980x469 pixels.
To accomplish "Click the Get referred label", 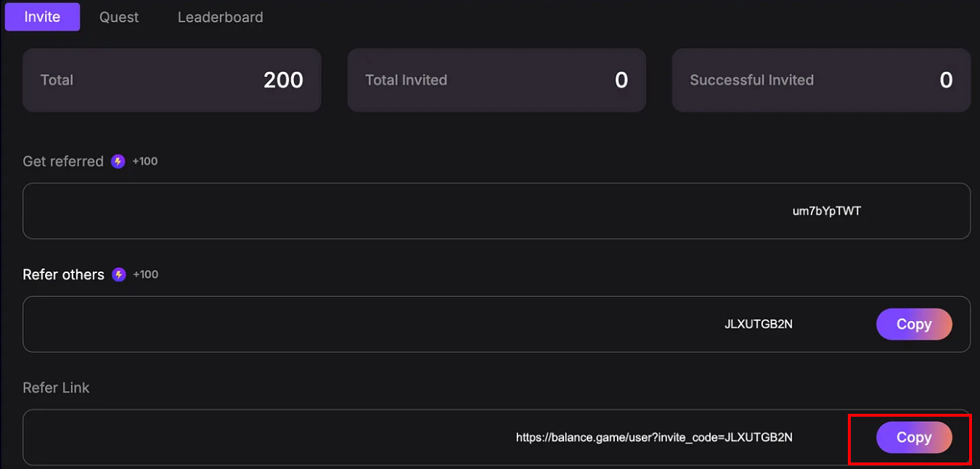I will tap(63, 161).
